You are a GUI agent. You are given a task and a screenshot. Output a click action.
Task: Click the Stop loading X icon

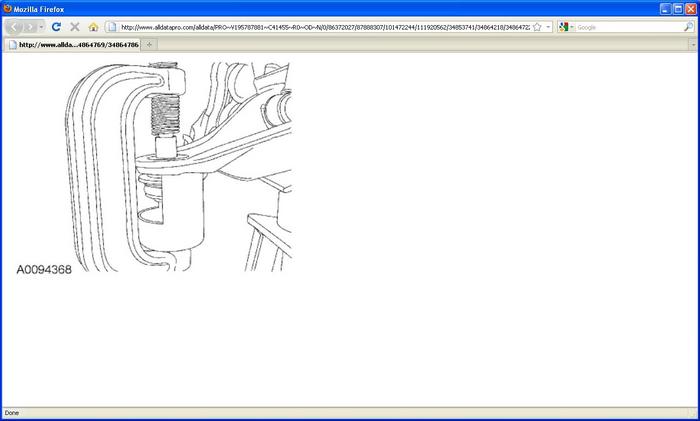point(75,27)
